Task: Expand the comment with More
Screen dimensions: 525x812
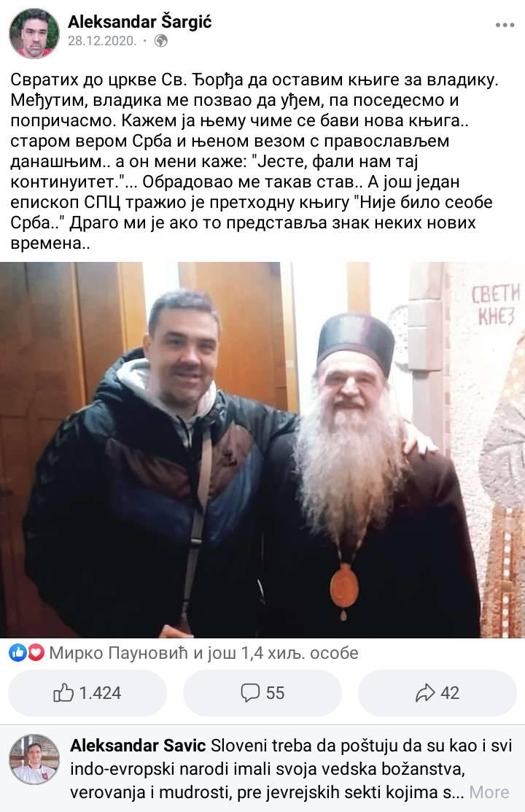Action: pos(489,792)
